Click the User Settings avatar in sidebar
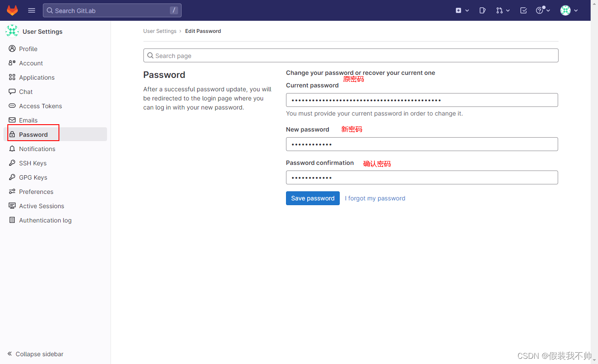Screen dimensions: 598x364 pyautogui.click(x=12, y=31)
